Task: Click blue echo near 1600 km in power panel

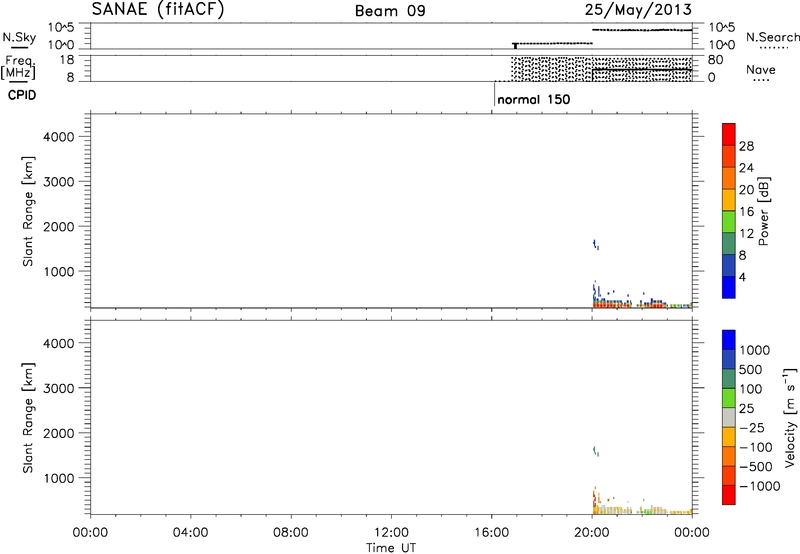Action: pos(595,244)
